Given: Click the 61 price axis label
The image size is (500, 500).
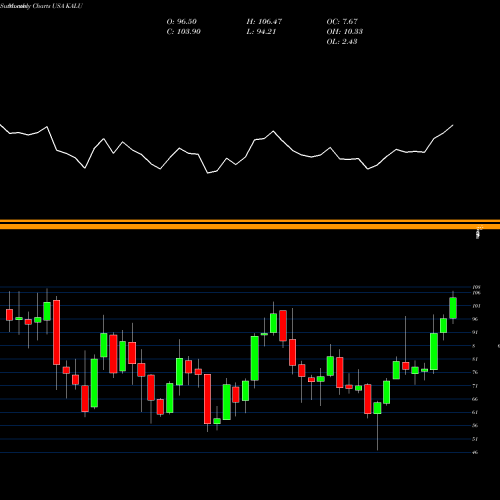Looking at the screenshot, I should (476, 412).
